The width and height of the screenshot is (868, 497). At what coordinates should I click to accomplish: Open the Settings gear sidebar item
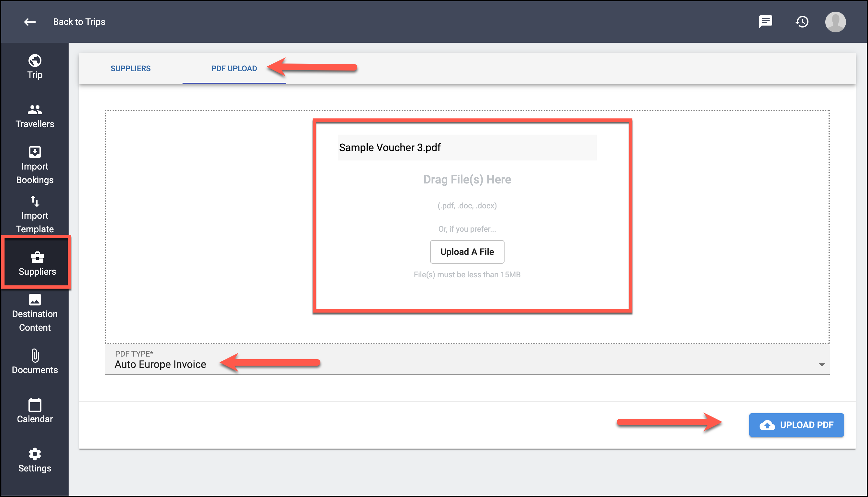[35, 460]
